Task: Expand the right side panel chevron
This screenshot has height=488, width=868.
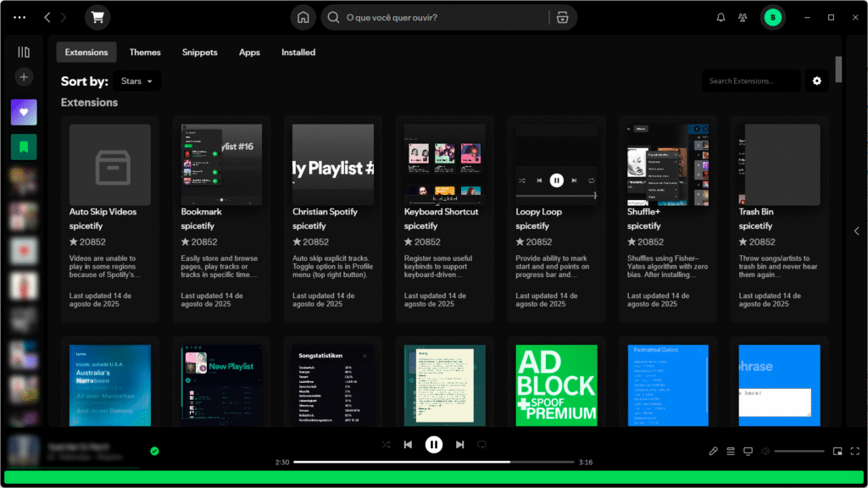Action: pyautogui.click(x=856, y=231)
